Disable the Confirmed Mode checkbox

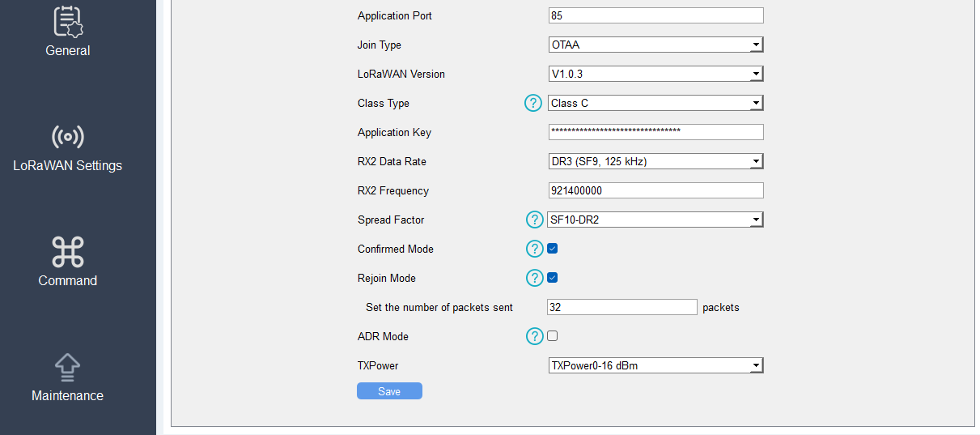553,249
